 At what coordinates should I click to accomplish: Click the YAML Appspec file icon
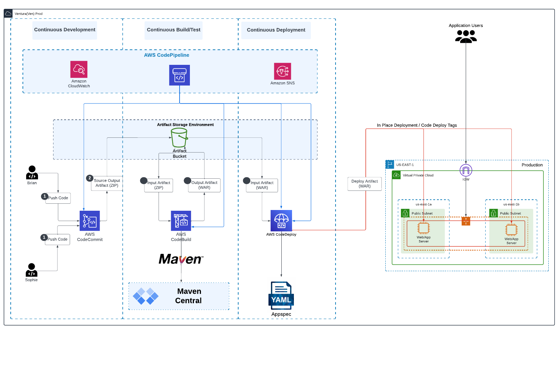pyautogui.click(x=281, y=295)
